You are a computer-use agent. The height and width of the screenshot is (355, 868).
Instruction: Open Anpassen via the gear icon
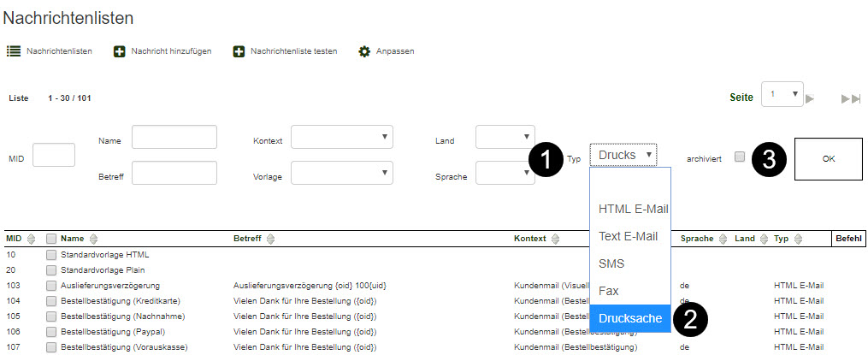(x=365, y=51)
